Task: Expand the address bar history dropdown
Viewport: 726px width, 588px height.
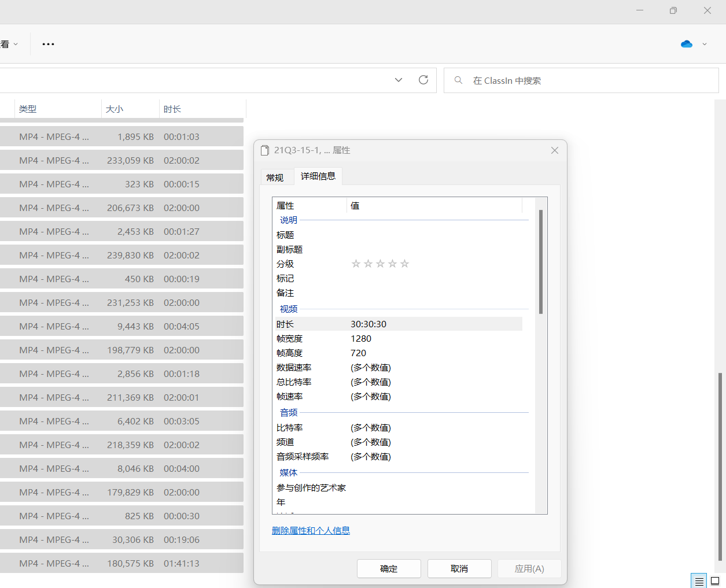Action: tap(399, 80)
